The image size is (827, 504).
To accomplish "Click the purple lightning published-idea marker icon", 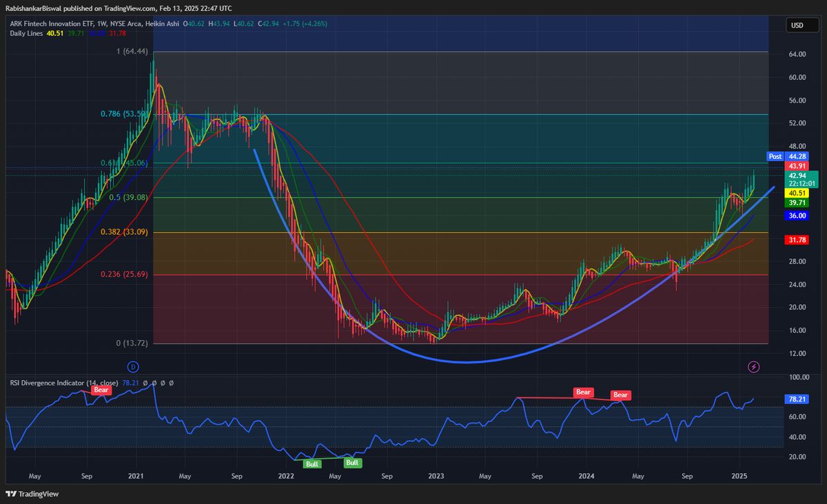I will click(753, 367).
